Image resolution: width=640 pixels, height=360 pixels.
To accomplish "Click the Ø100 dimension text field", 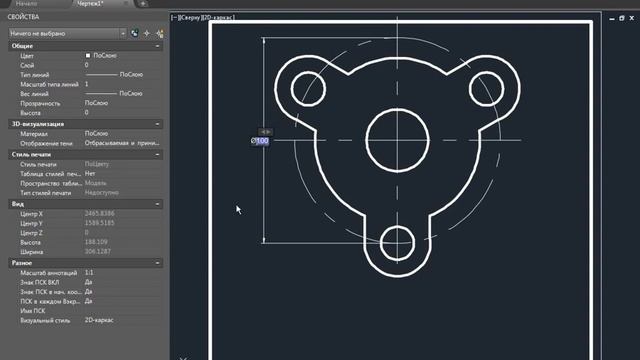I will [260, 141].
